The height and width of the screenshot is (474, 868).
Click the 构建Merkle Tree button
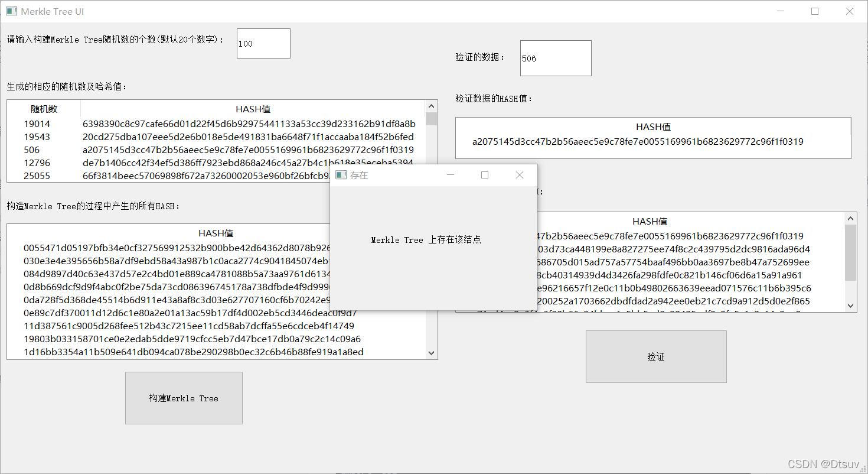[x=184, y=398]
